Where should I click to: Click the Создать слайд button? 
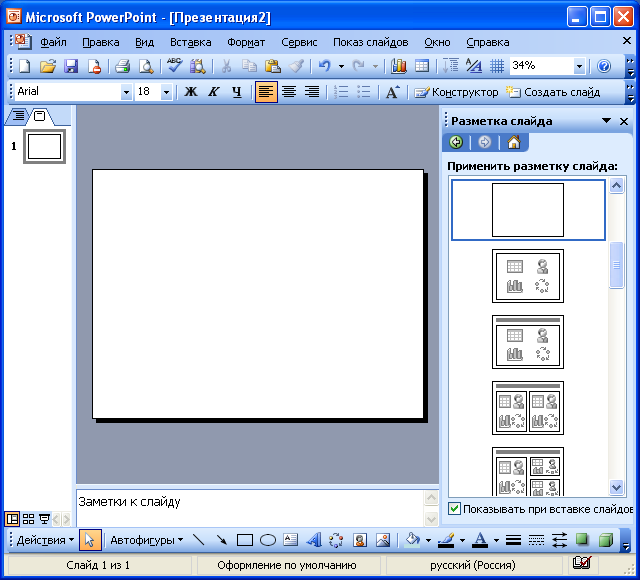(553, 92)
